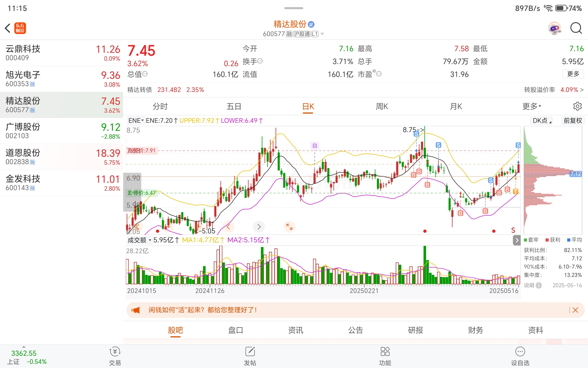Open the 交易 trade icon
This screenshot has width=588, height=368.
[115, 356]
